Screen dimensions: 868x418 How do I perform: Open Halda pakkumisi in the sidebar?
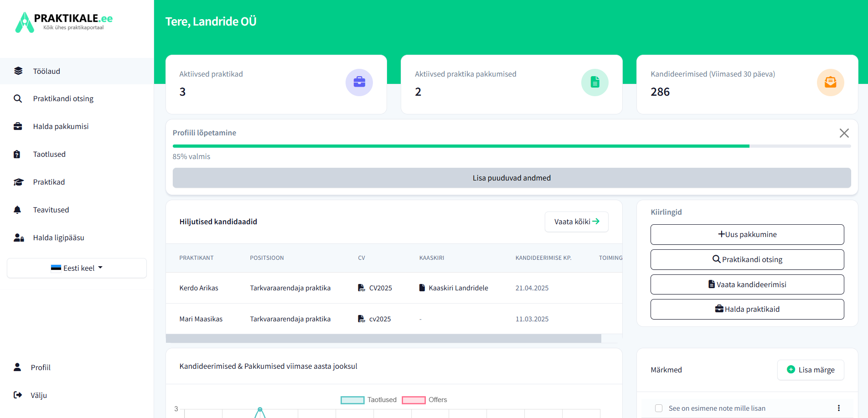[x=61, y=126]
